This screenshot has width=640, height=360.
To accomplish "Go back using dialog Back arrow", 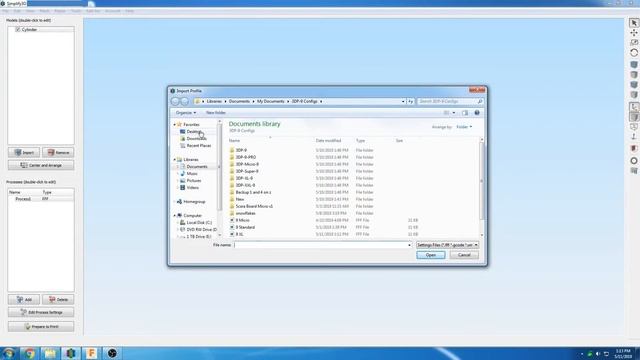I will tap(176, 101).
